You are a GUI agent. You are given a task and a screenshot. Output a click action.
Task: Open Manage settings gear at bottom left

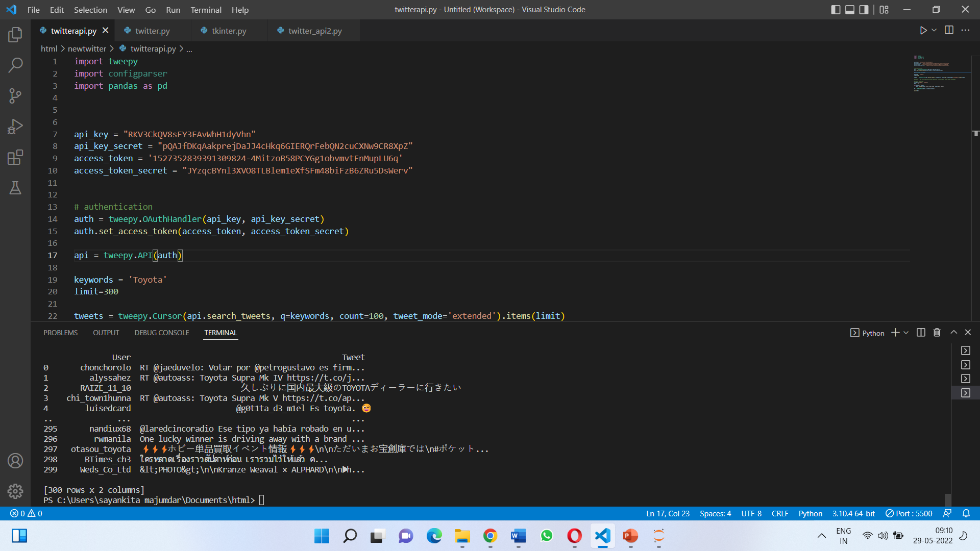click(15, 491)
